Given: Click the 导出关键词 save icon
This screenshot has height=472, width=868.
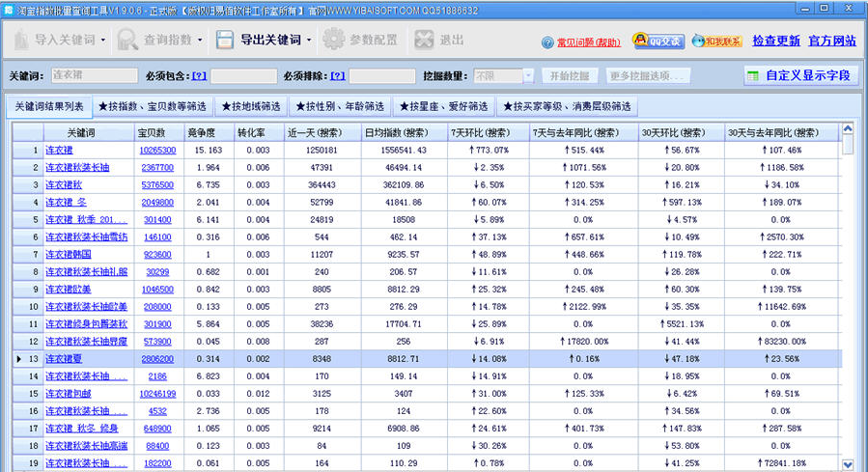Looking at the screenshot, I should tap(224, 41).
